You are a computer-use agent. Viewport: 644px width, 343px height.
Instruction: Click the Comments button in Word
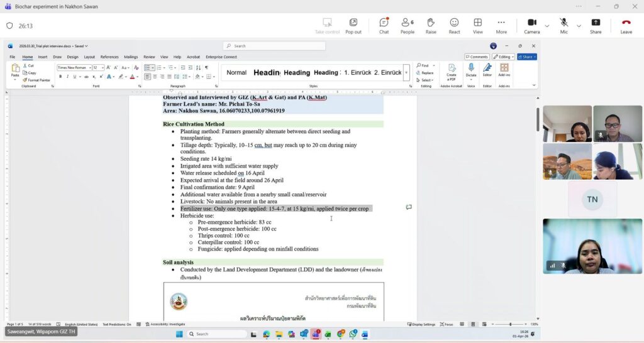(x=477, y=57)
